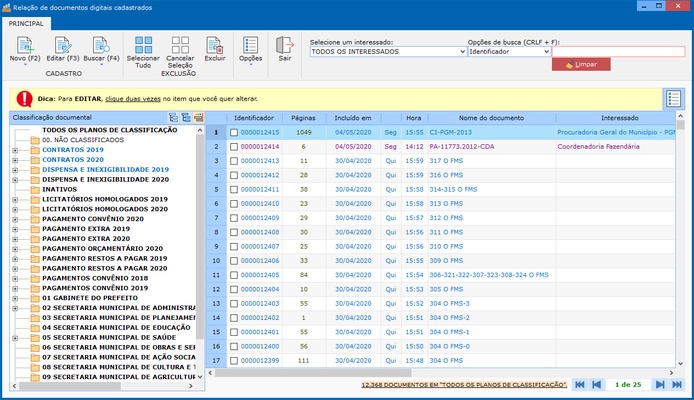Tick checkbox for document 0000012413
This screenshot has height=400, width=694.
tap(234, 161)
